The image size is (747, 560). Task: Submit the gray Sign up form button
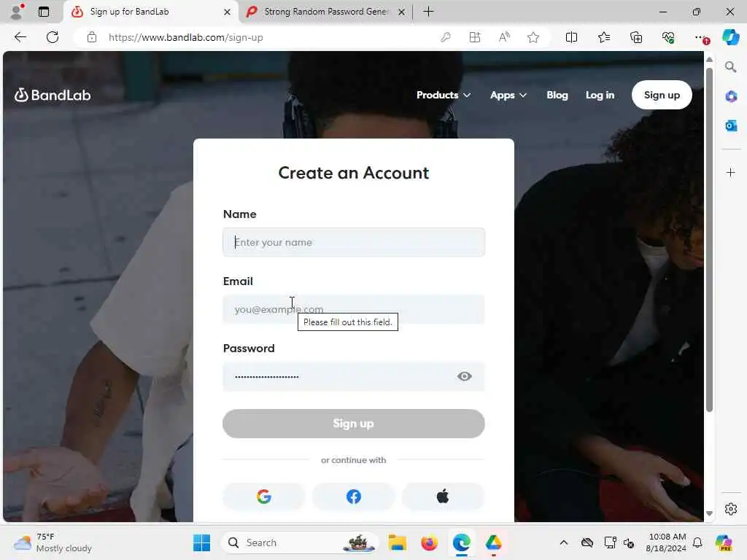pos(354,424)
